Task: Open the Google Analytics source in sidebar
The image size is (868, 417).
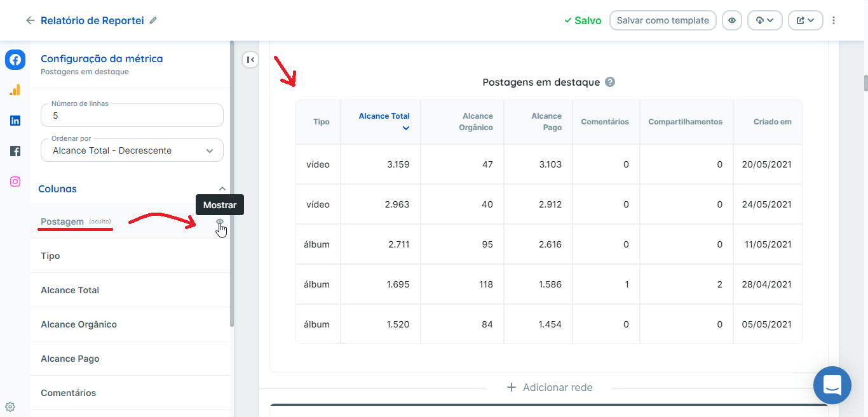Action: pyautogui.click(x=15, y=89)
